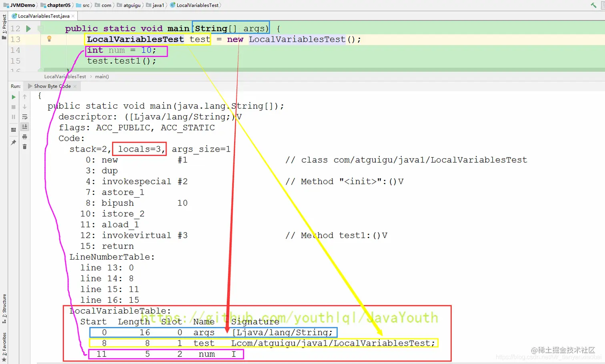Click line number 13 in the gutter
The height and width of the screenshot is (364, 605).
coord(15,39)
